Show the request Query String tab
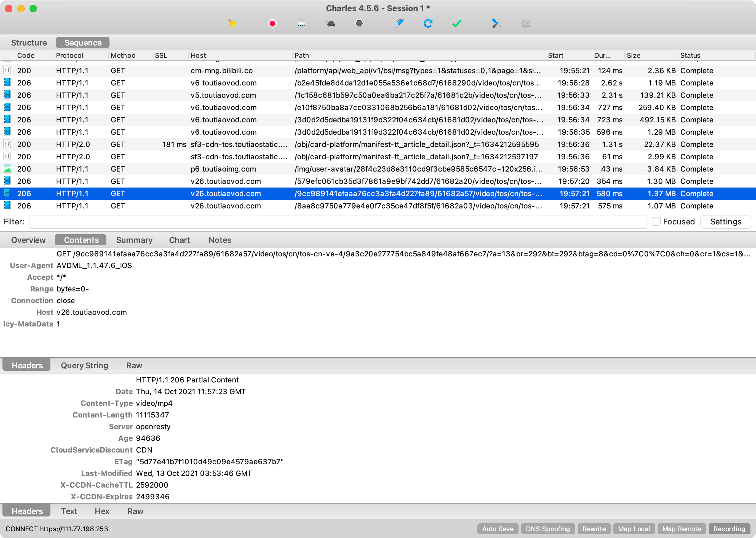756x538 pixels. tap(85, 366)
